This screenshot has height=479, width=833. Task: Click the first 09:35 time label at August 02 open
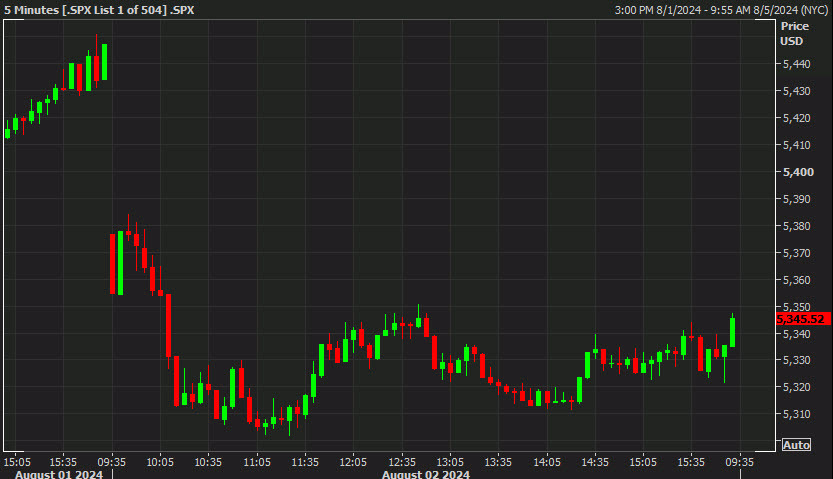112,462
